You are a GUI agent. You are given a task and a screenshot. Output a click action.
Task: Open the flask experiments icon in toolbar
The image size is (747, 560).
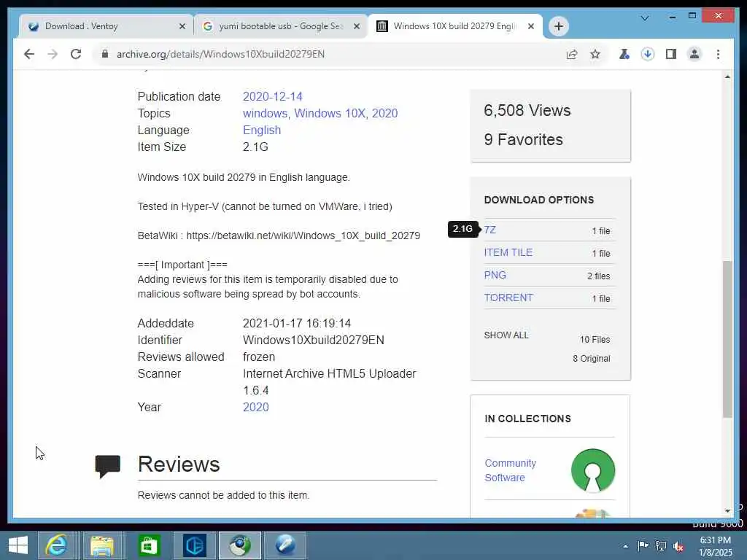[624, 54]
